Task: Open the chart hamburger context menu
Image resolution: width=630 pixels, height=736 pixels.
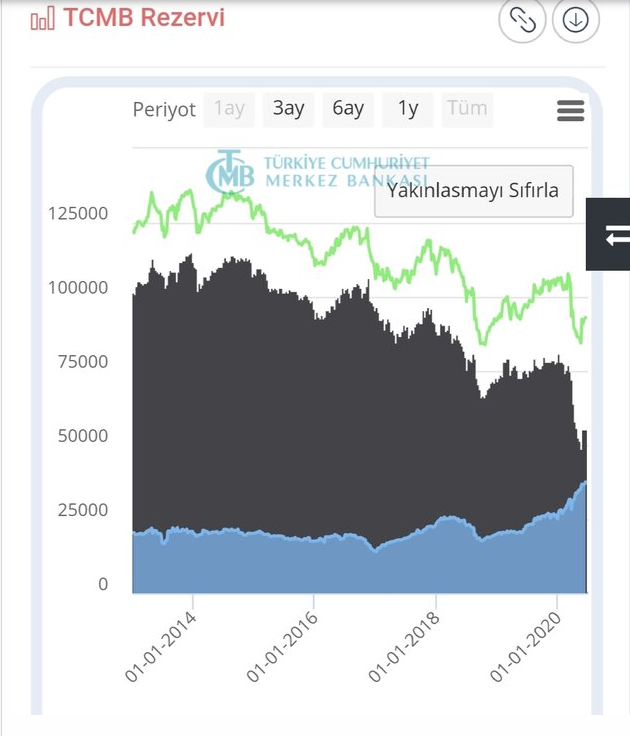Action: [x=570, y=110]
